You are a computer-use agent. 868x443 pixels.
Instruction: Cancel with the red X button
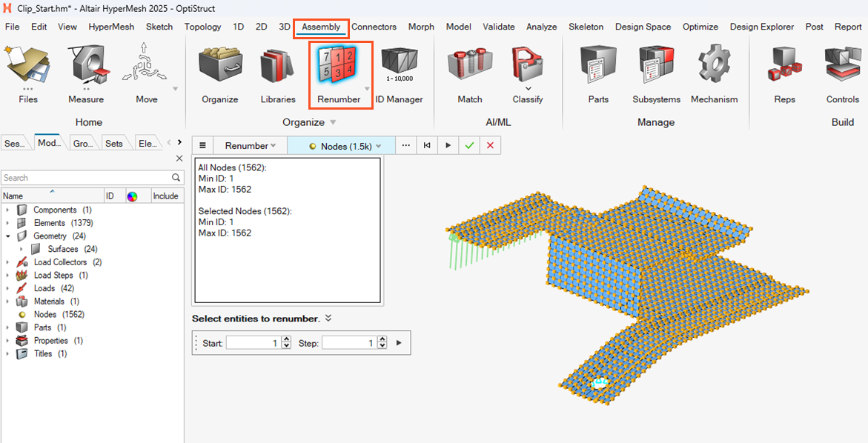coord(490,145)
